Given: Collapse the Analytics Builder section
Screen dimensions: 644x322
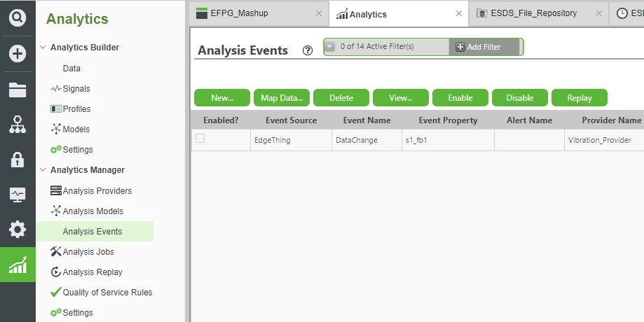Looking at the screenshot, I should pos(43,47).
